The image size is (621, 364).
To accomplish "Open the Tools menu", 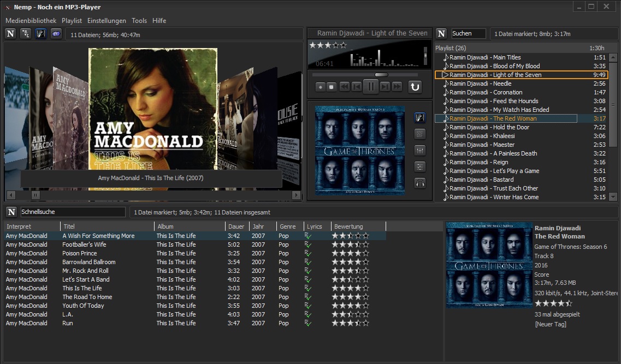I will 139,21.
